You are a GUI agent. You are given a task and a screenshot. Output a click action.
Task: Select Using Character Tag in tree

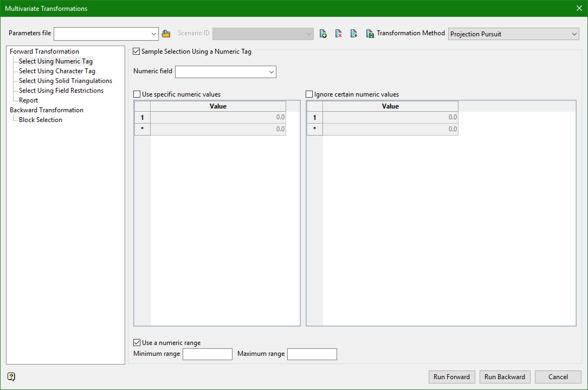[x=57, y=71]
